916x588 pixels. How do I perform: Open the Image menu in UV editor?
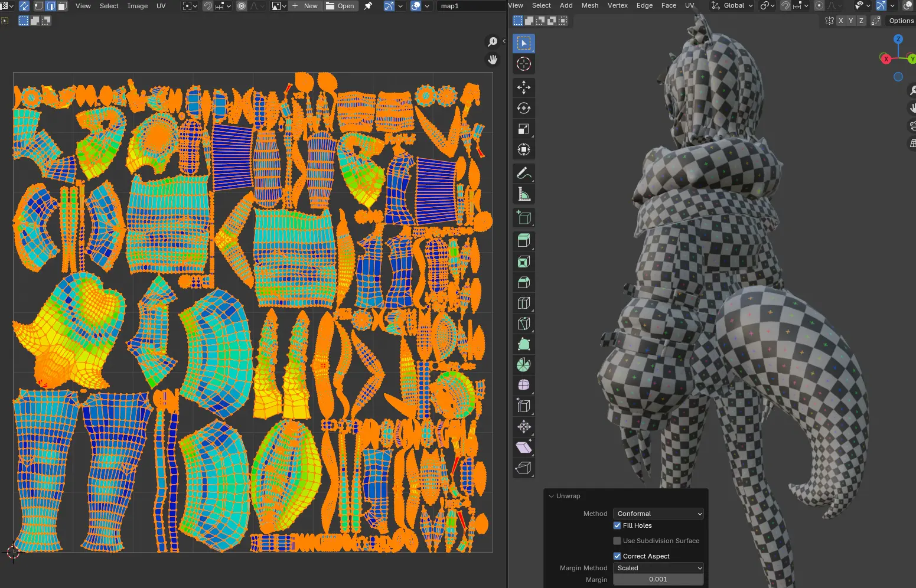point(138,6)
